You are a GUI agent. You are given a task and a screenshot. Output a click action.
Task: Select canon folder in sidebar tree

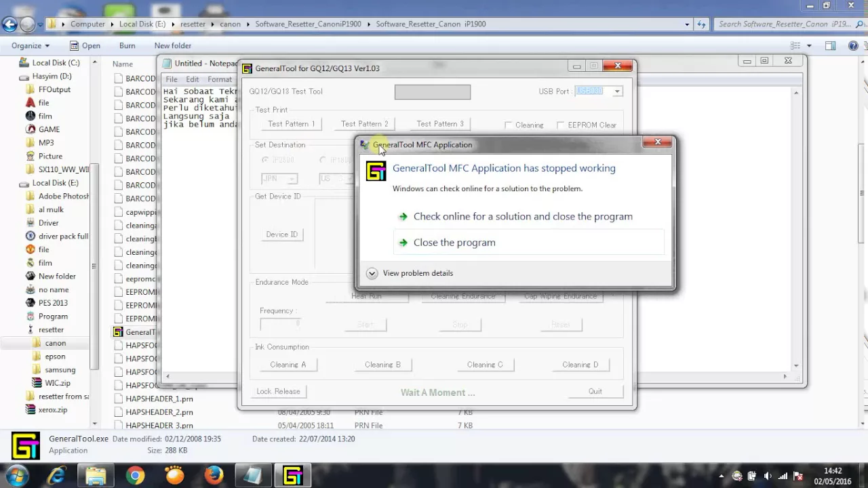(56, 343)
